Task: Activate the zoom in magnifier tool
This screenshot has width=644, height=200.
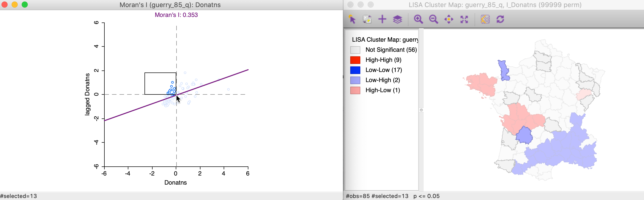Action: coord(418,19)
